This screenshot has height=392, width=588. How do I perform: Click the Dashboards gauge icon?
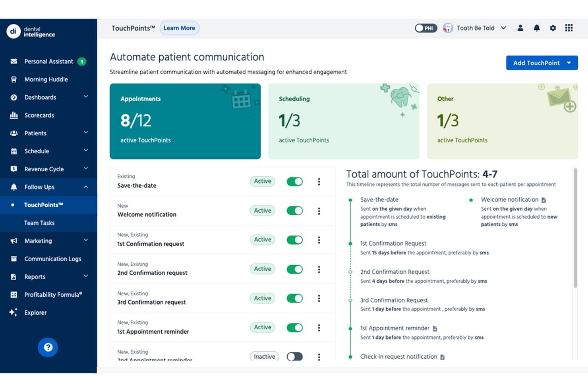(14, 97)
